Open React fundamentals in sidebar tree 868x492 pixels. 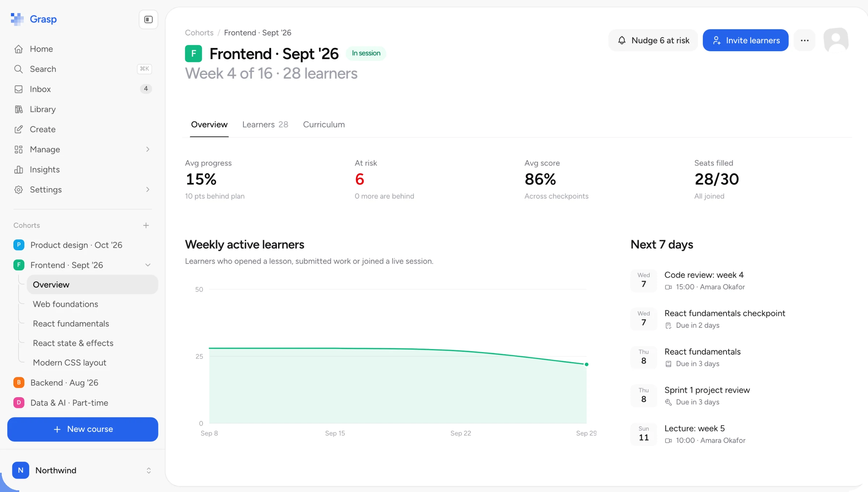pyautogui.click(x=92, y=324)
